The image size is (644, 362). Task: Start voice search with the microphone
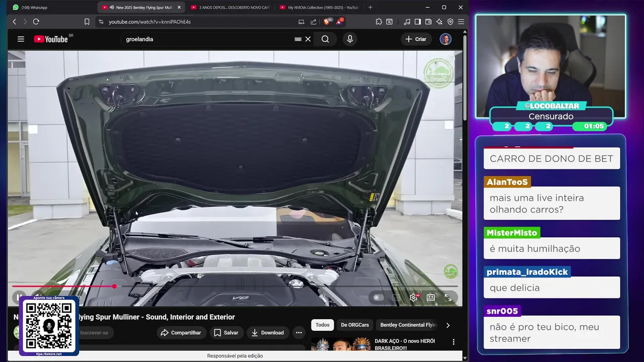click(350, 39)
